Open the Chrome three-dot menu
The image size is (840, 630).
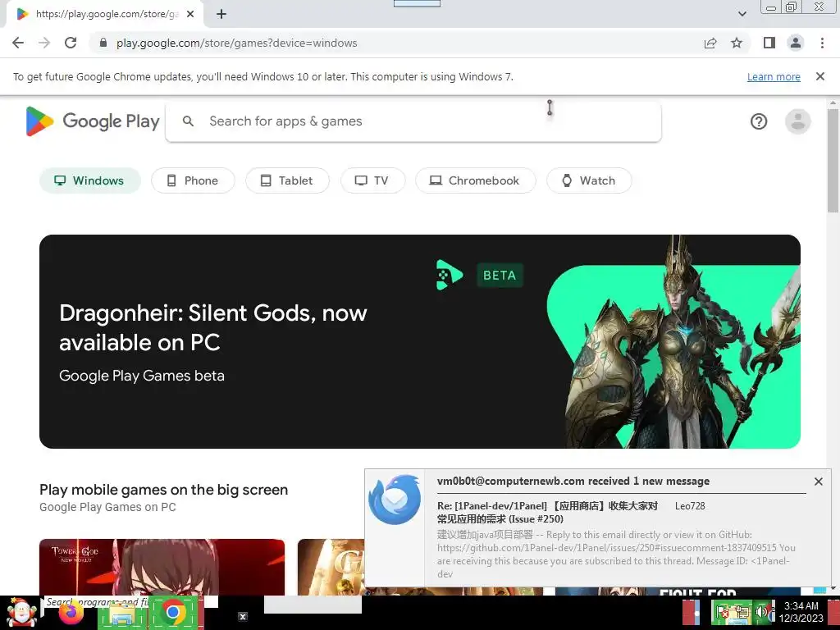[822, 43]
